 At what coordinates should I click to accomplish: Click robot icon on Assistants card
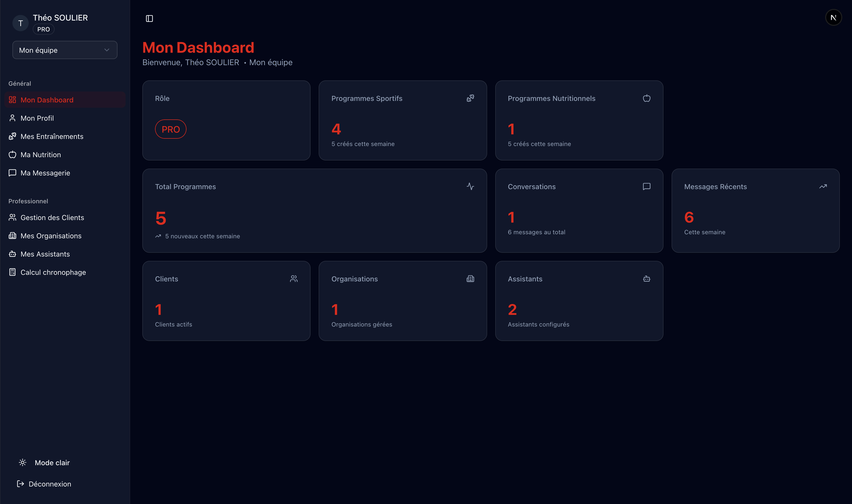coord(646,279)
